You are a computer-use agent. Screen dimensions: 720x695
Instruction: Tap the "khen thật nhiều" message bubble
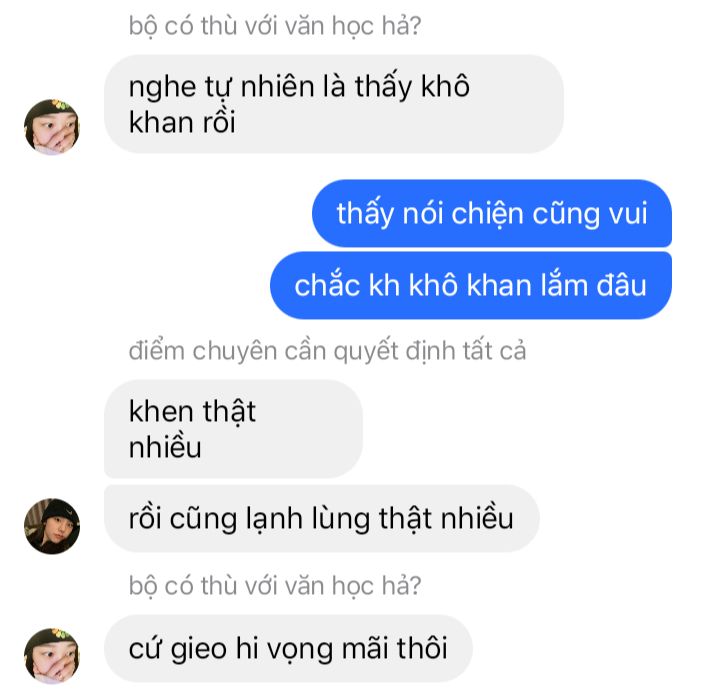(233, 429)
